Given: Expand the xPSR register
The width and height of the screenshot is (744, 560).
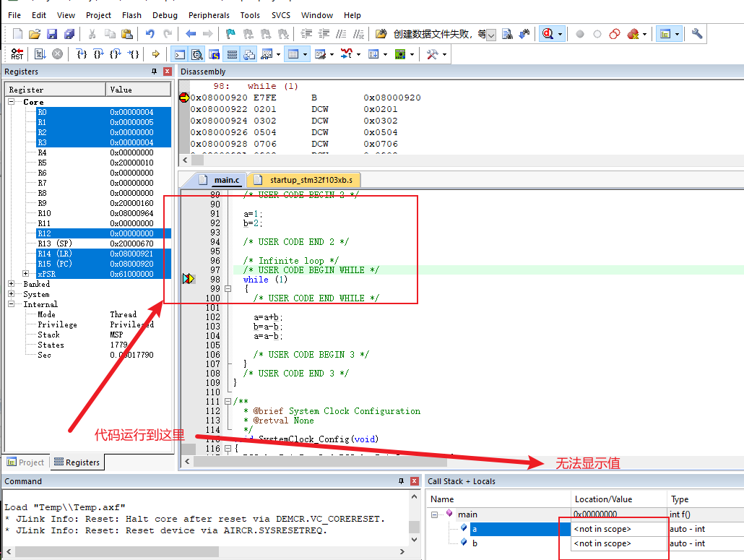Looking at the screenshot, I should point(25,273).
